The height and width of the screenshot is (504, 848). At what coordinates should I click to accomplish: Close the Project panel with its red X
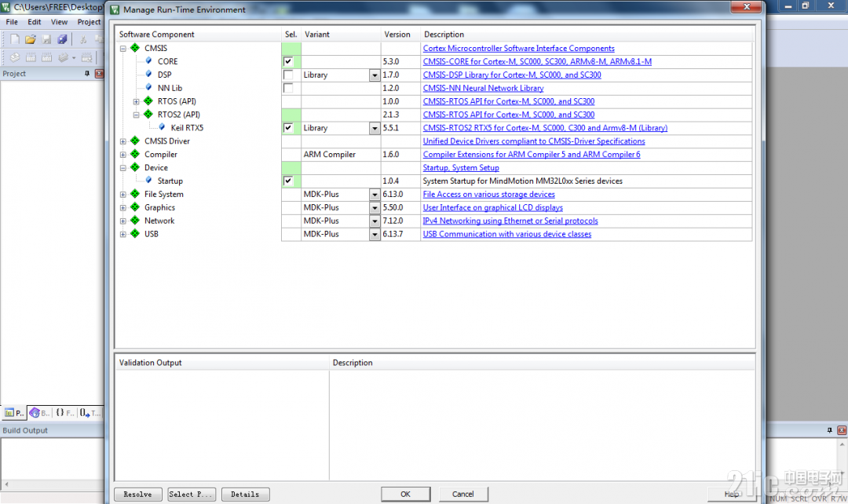[x=99, y=74]
